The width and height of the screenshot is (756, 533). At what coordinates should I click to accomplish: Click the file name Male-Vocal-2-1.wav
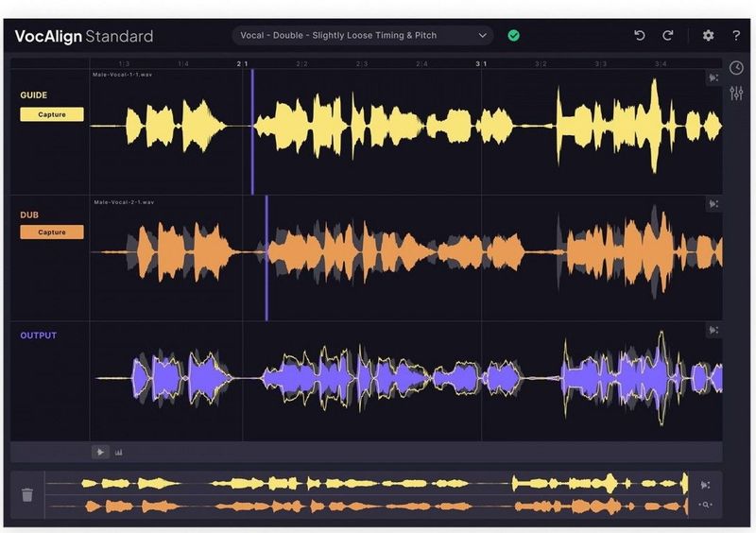pyautogui.click(x=124, y=202)
